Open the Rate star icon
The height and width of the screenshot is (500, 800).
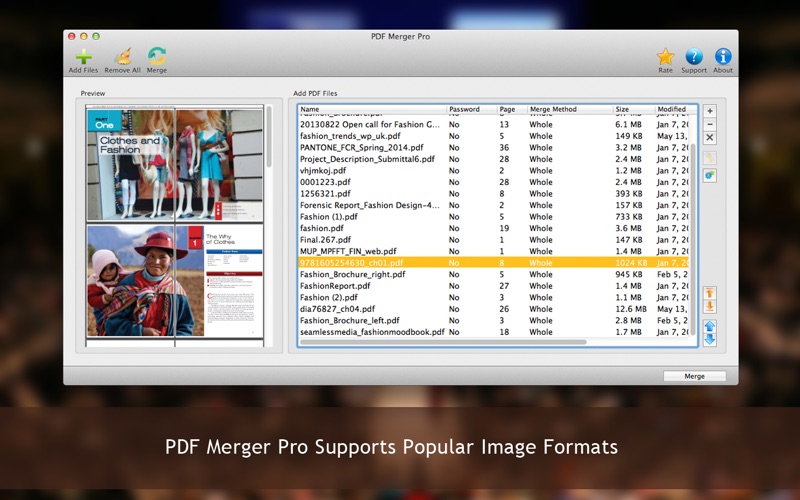coord(665,57)
